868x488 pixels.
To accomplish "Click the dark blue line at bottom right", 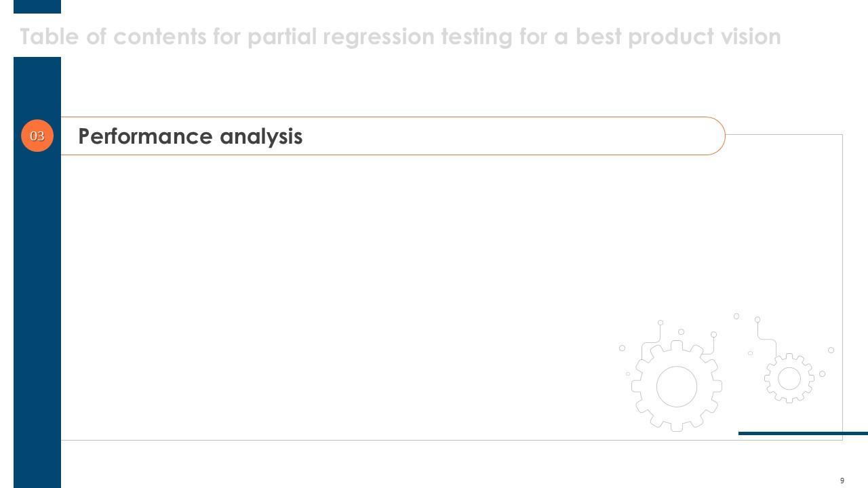I will (803, 433).
